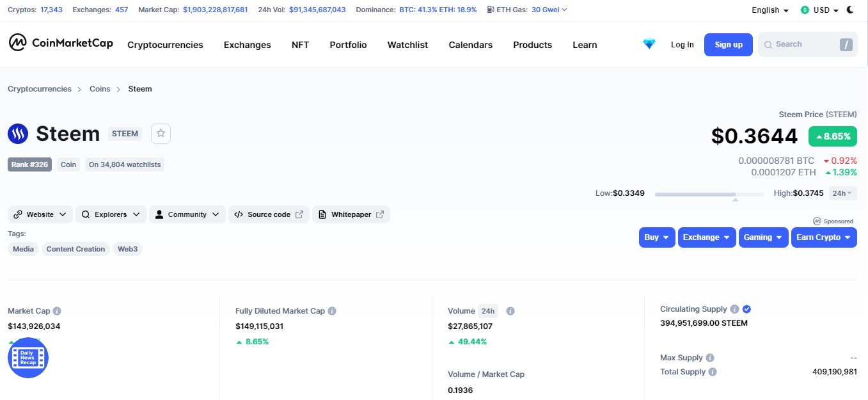Click the Sign up button
This screenshot has height=400, width=868.
(729, 45)
